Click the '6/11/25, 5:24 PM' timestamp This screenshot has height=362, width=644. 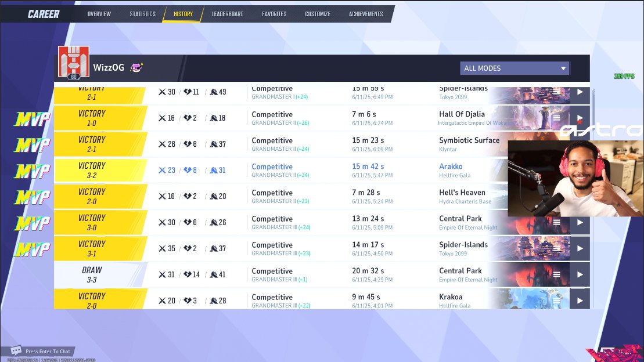click(372, 201)
